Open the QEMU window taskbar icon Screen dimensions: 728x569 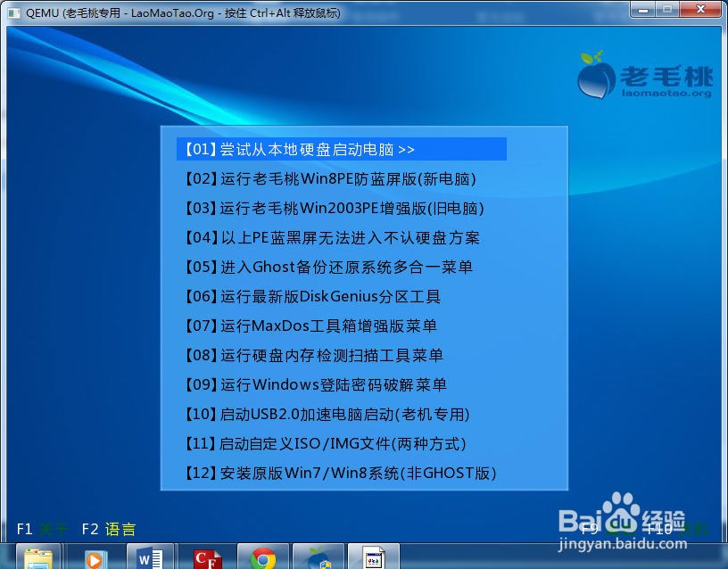[374, 557]
